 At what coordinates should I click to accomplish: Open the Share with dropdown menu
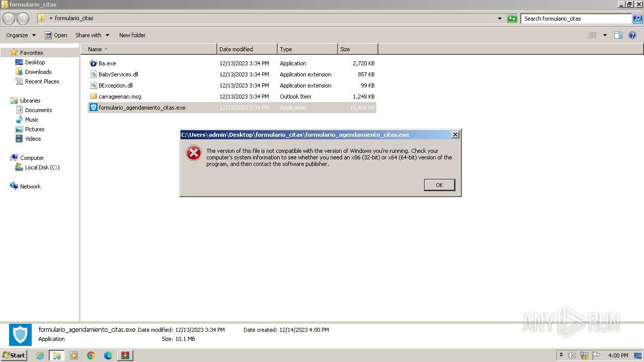coord(92,35)
